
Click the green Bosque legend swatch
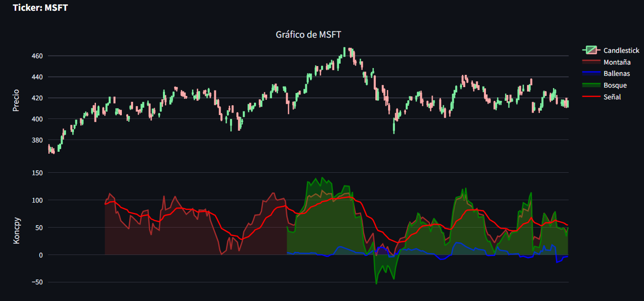pyautogui.click(x=591, y=85)
